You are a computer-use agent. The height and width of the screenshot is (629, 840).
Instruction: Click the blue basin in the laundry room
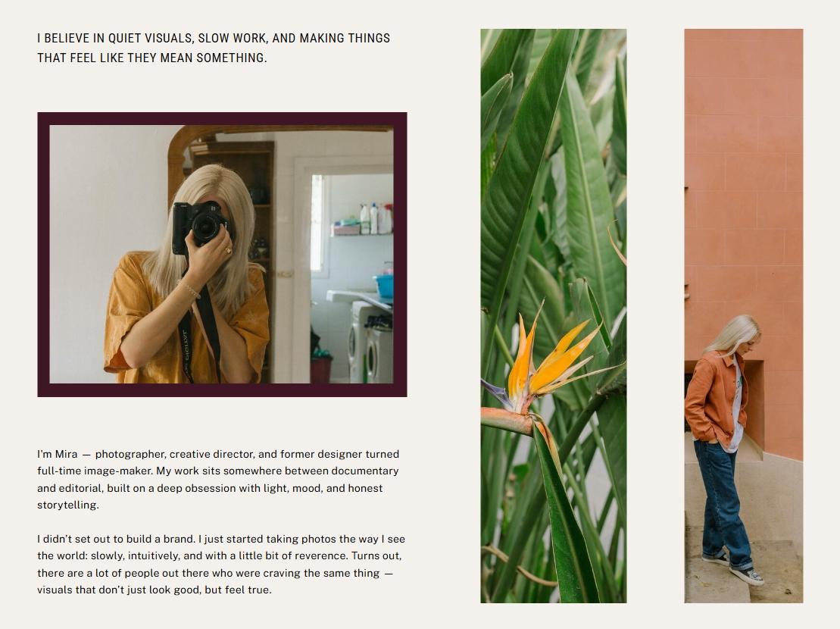383,286
